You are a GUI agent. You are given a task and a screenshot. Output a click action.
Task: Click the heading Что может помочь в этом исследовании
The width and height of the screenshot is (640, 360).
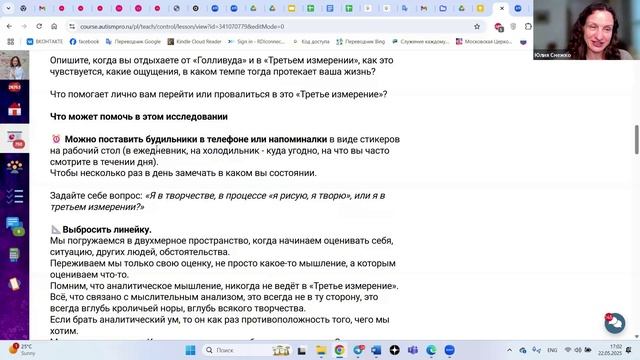pos(139,117)
